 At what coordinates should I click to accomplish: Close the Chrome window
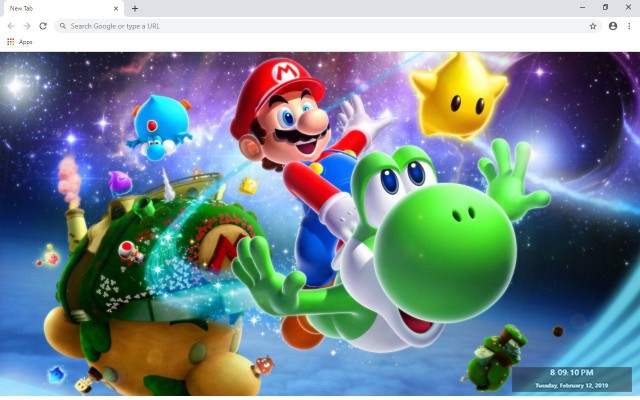tap(628, 7)
